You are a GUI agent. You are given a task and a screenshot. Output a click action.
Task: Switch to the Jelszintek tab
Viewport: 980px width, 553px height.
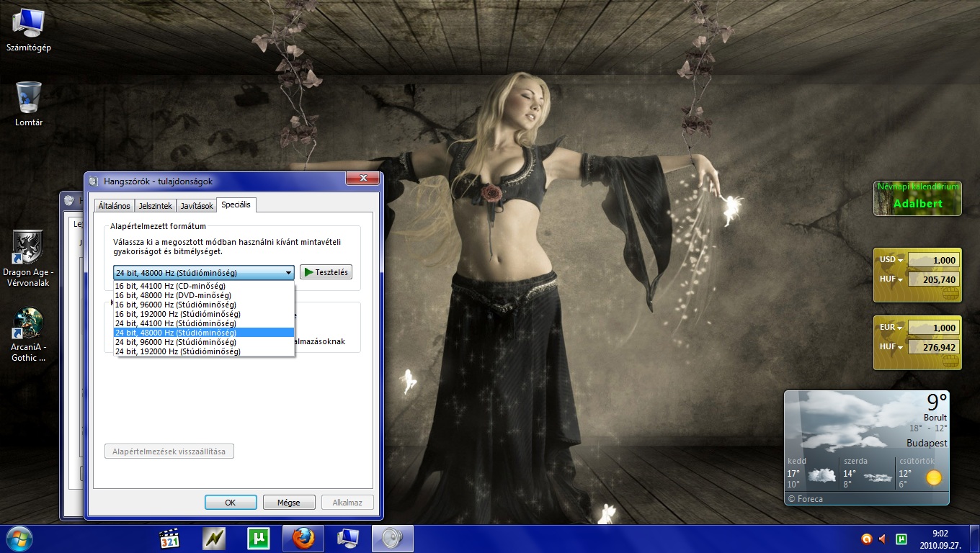(156, 205)
